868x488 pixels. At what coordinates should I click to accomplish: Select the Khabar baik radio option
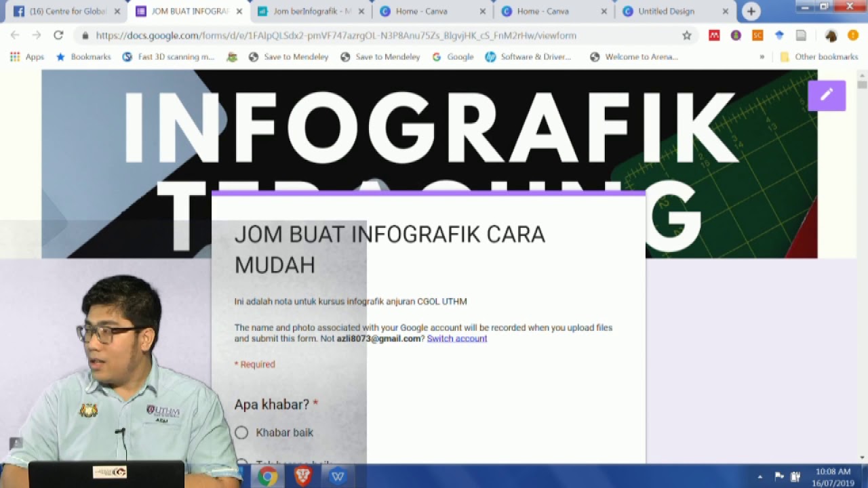point(241,432)
